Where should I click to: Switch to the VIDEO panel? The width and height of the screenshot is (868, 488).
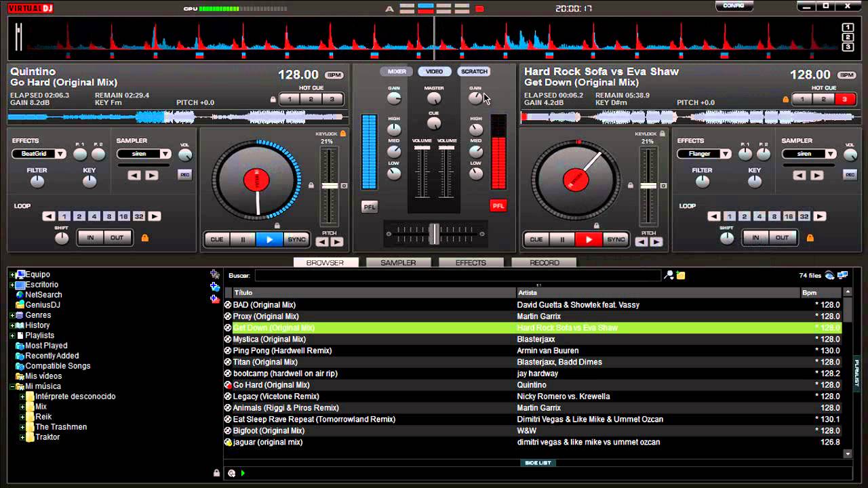click(x=435, y=71)
